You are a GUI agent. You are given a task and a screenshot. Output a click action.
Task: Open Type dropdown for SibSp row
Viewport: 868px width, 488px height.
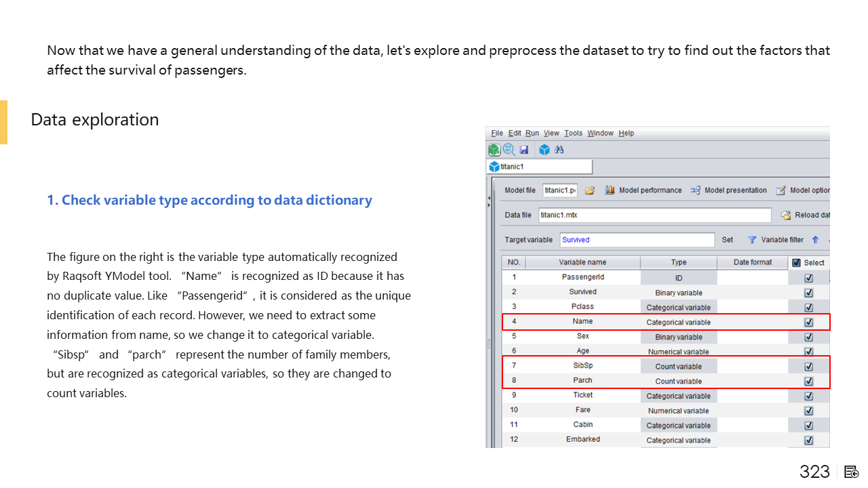678,367
